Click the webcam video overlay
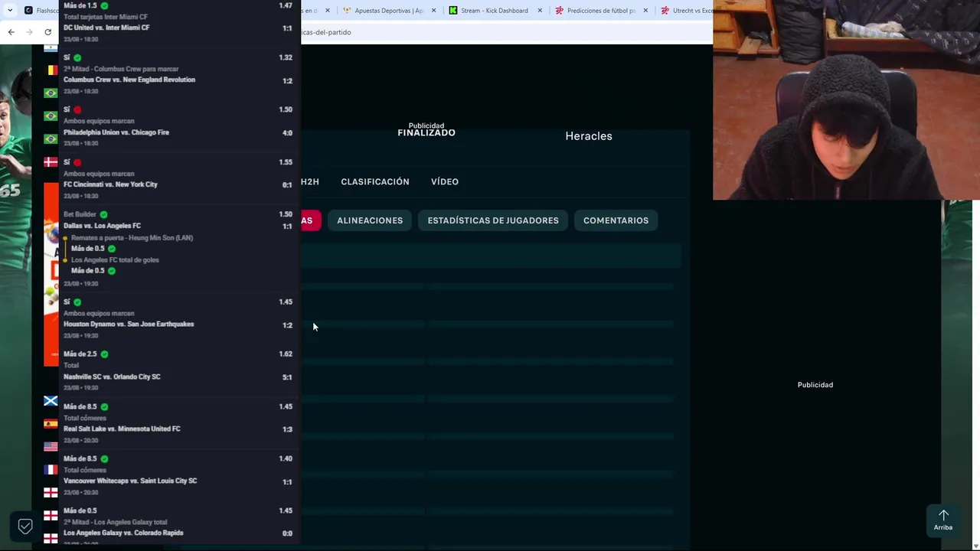Screen dimensions: 980x551 846,100
